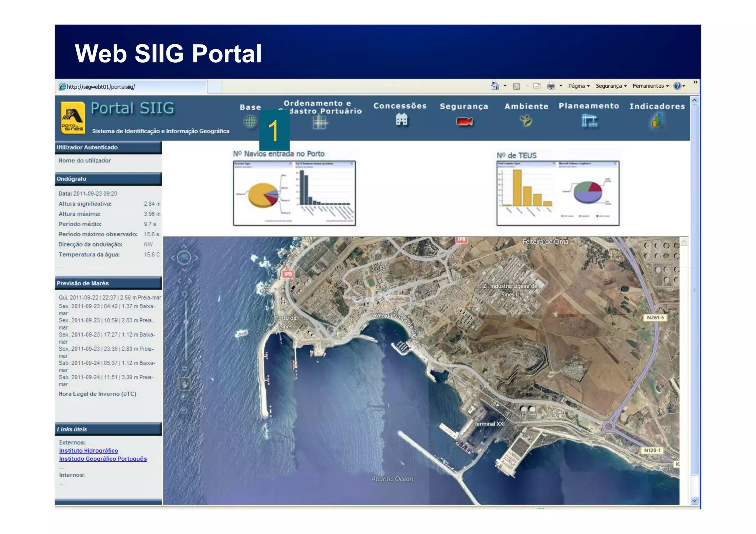Click the Porto de Sines logo
The width and height of the screenshot is (756, 534).
(73, 118)
